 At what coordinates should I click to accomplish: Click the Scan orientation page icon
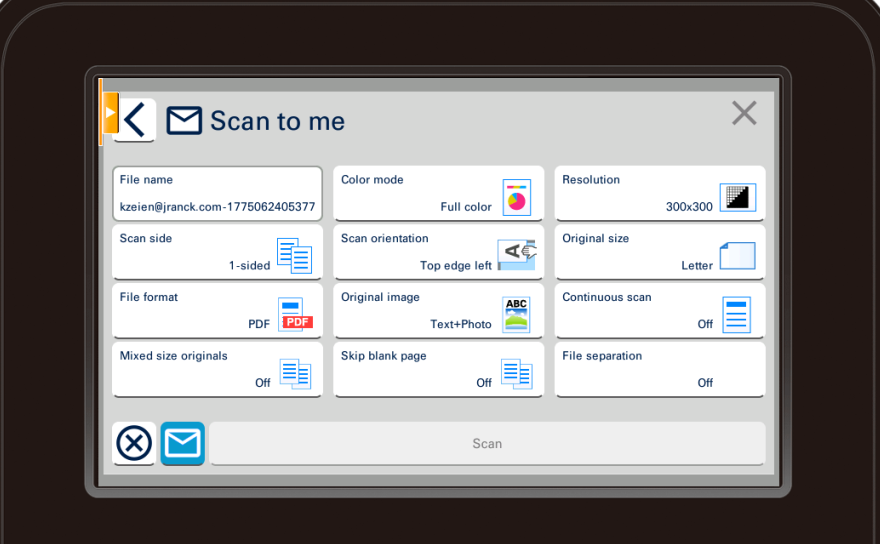point(516,255)
